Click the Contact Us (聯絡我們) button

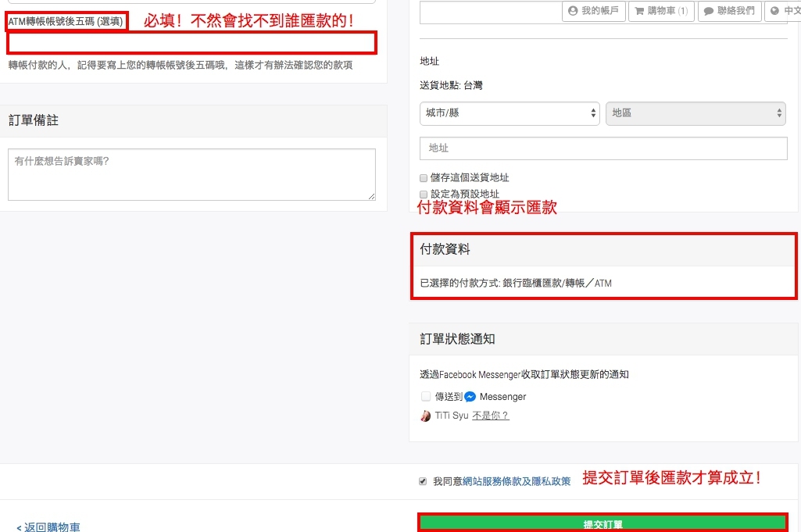pyautogui.click(x=729, y=11)
